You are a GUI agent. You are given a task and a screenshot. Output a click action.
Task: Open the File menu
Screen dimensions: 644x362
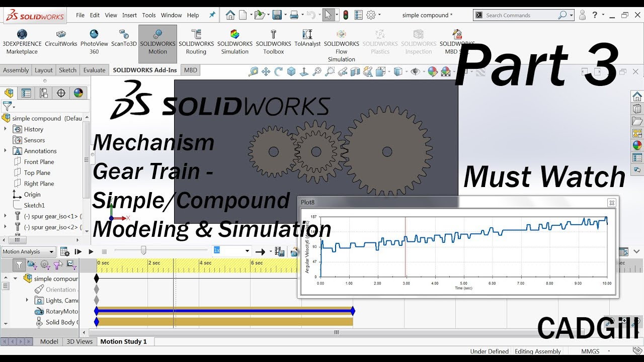click(x=80, y=15)
